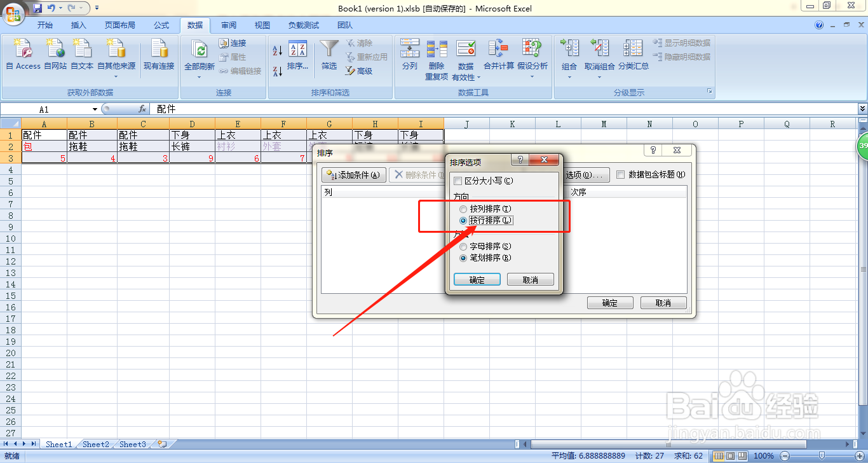Select the 字母排序 radio button

pyautogui.click(x=463, y=246)
